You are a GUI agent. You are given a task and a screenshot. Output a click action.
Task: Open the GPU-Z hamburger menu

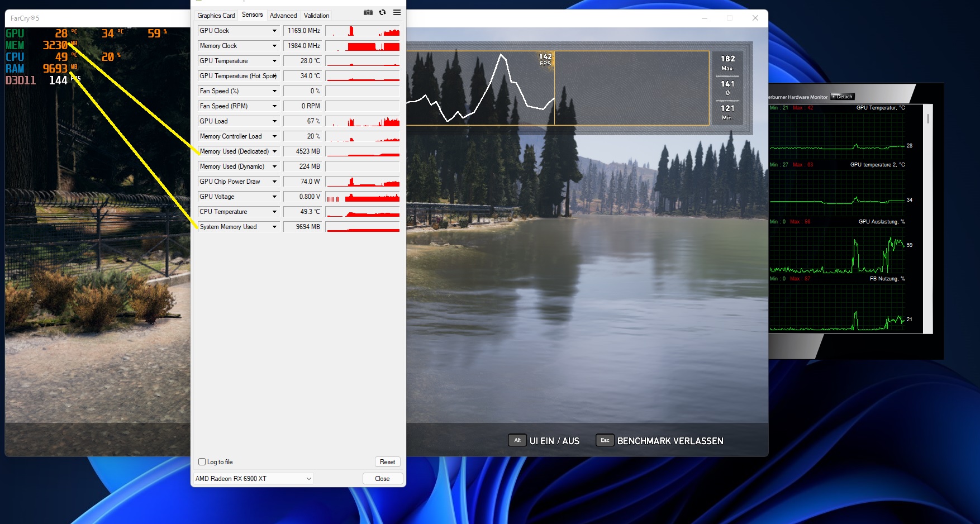coord(397,12)
